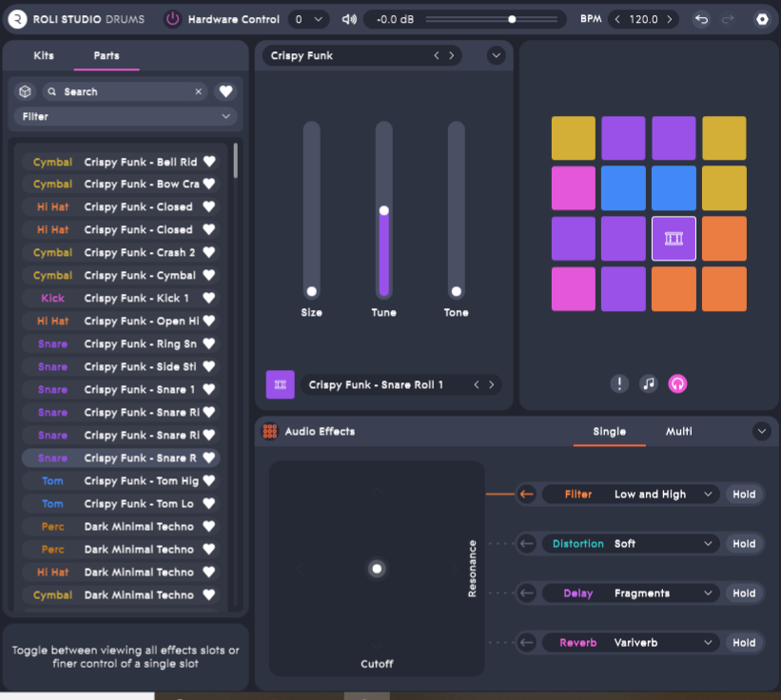The image size is (781, 700).
Task: Increase BPM with the right arrow
Action: click(668, 18)
